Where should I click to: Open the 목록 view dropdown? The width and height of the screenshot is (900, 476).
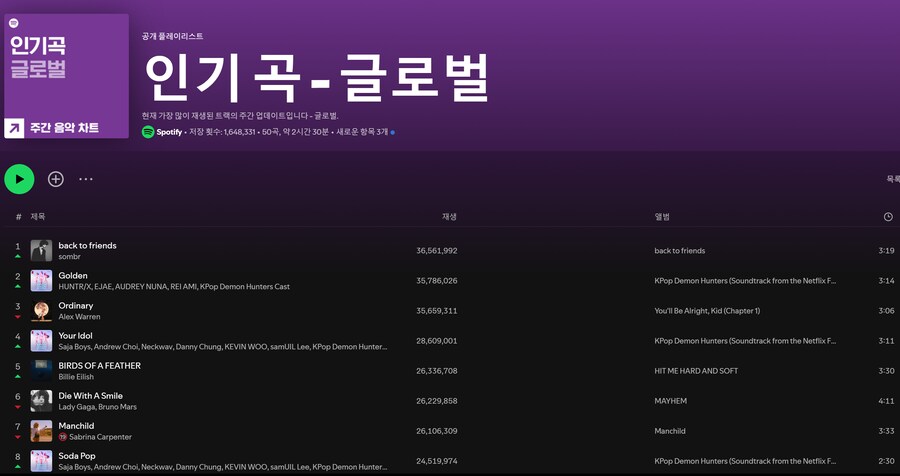[893, 179]
